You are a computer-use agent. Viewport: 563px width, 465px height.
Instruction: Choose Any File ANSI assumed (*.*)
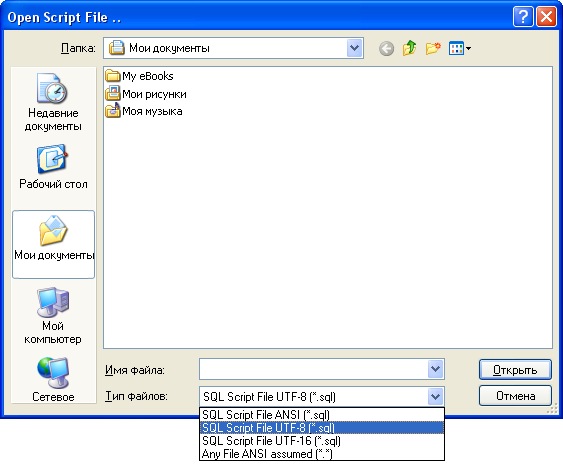click(x=322, y=454)
